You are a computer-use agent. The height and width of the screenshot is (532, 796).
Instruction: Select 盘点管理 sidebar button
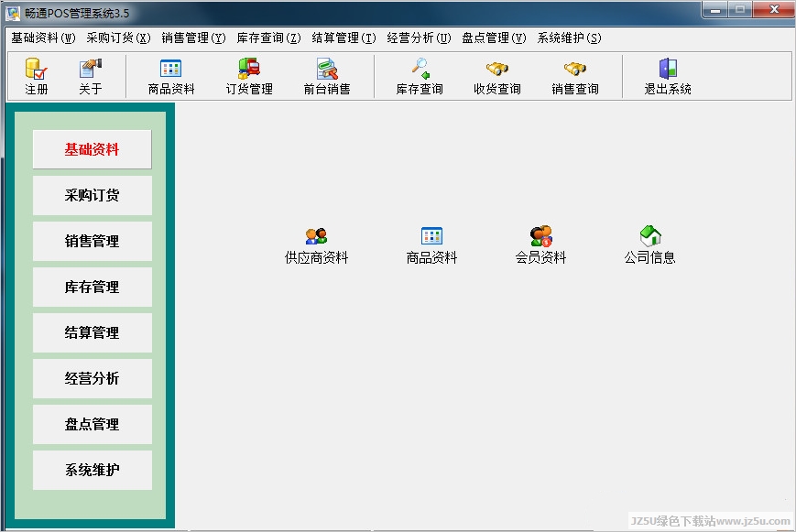point(93,424)
